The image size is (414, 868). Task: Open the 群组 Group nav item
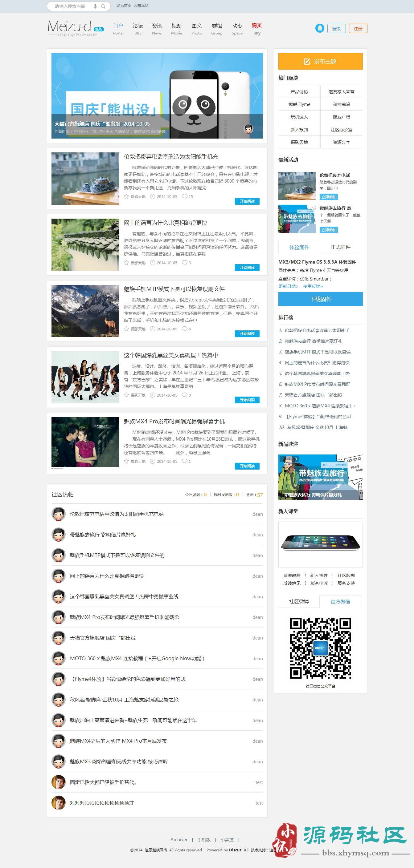tap(217, 29)
